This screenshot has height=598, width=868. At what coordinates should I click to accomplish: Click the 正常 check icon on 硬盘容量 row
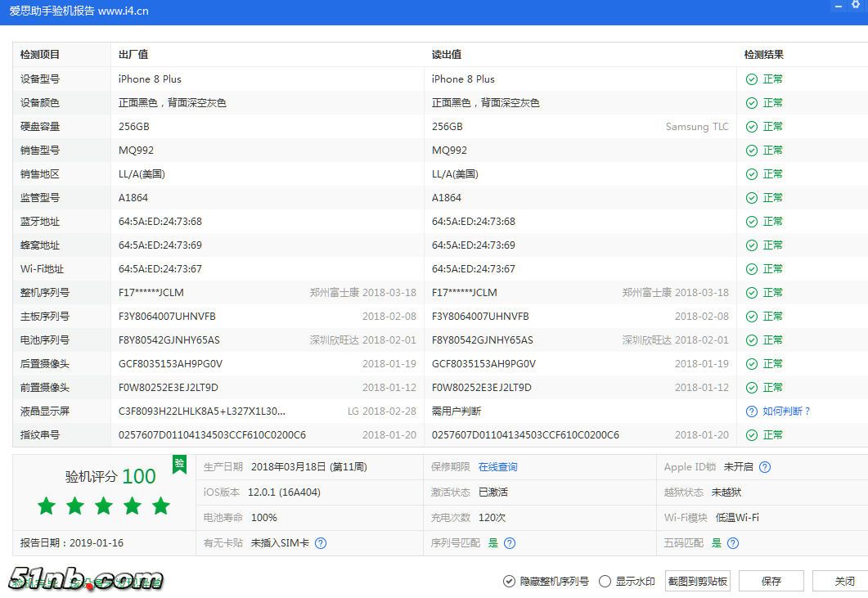pyautogui.click(x=751, y=126)
